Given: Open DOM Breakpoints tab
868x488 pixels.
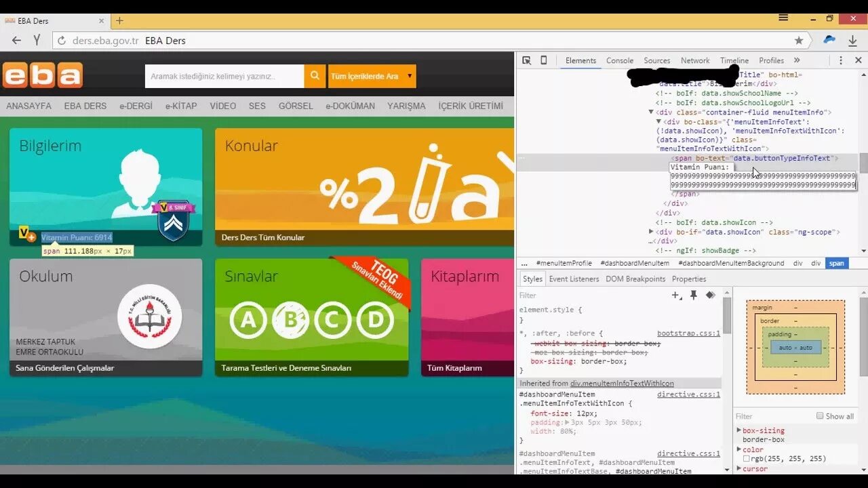Looking at the screenshot, I should tap(635, 279).
